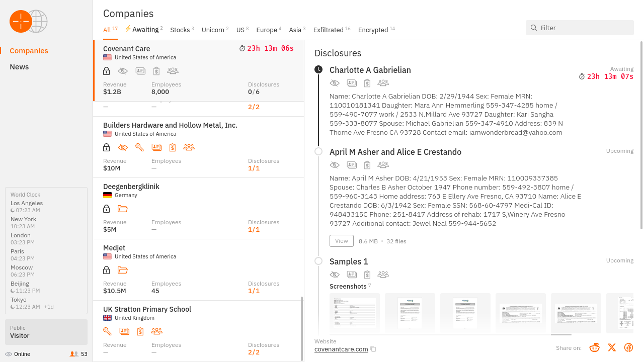Viewport: 644px width, 362px height.
Task: Click the lock icon under Covenant Care
Action: pyautogui.click(x=106, y=71)
